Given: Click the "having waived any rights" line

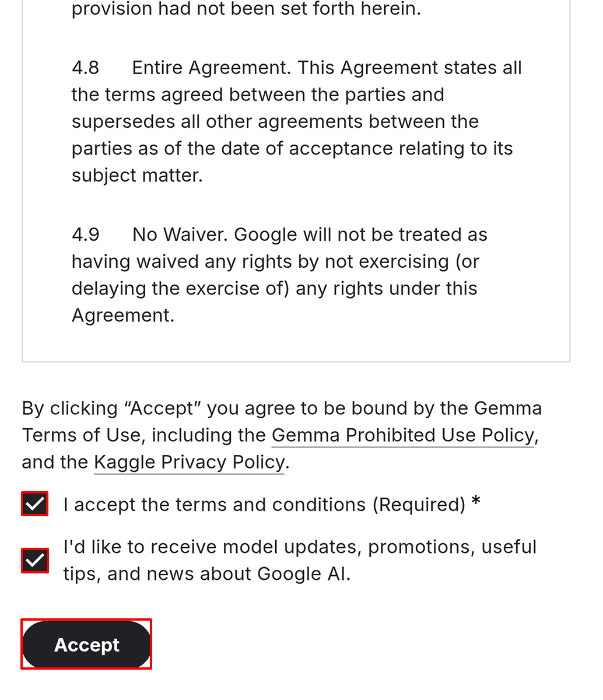Looking at the screenshot, I should tap(275, 261).
